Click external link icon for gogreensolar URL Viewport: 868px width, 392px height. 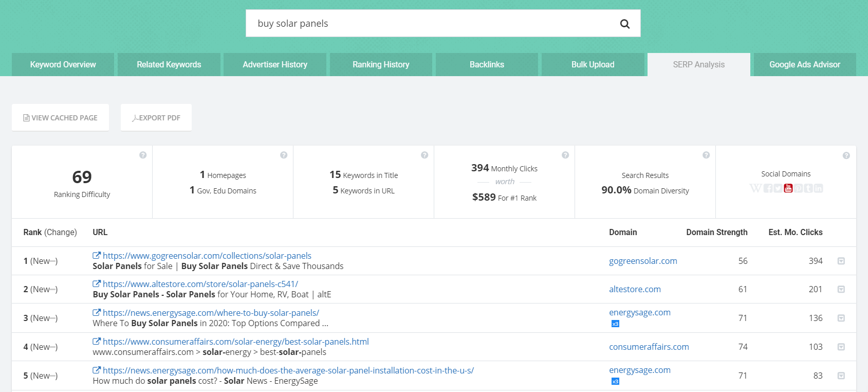click(x=97, y=256)
